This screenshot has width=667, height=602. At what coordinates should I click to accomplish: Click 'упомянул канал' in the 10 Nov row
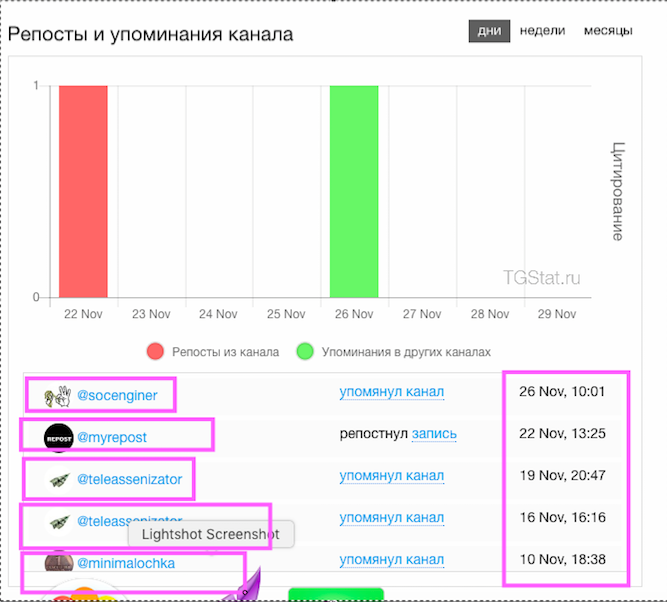click(391, 559)
